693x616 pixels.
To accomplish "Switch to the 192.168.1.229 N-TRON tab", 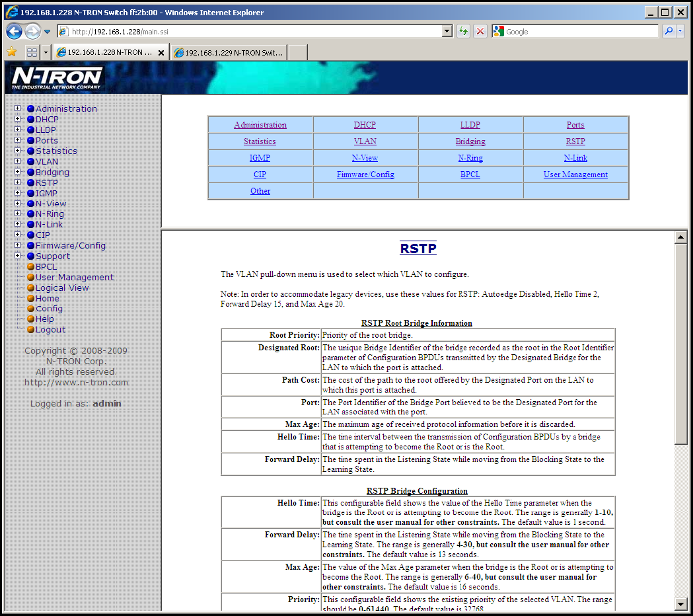I will (229, 53).
